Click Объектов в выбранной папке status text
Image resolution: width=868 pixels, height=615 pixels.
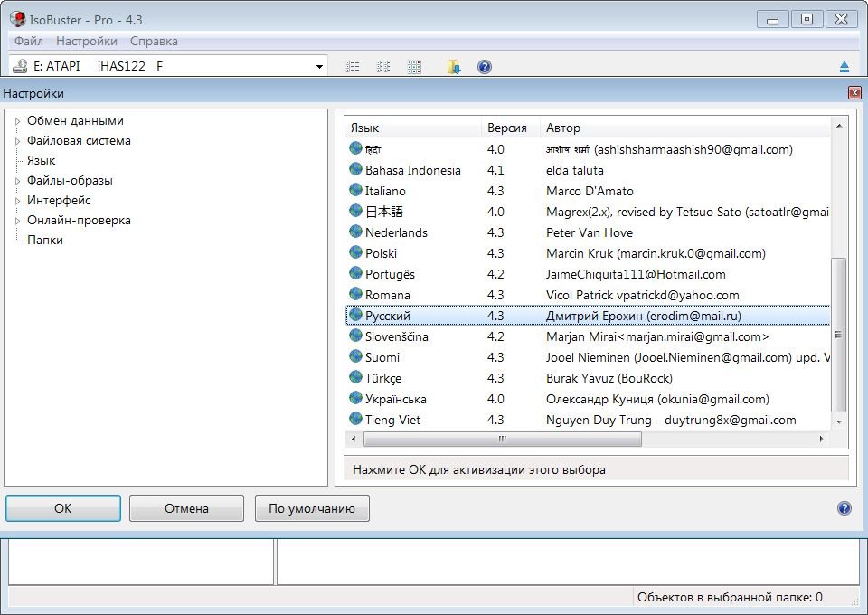[x=730, y=597]
